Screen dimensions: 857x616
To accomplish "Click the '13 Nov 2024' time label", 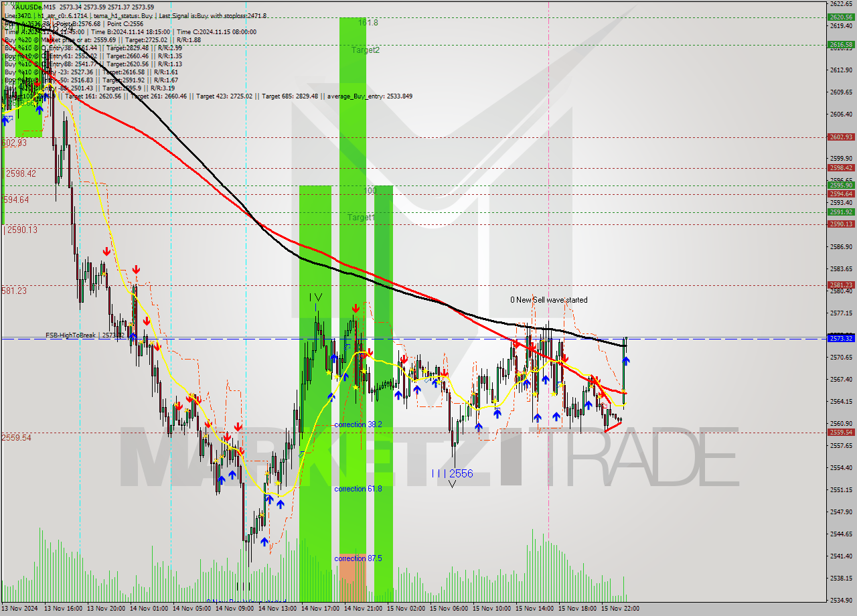I will tap(19, 609).
